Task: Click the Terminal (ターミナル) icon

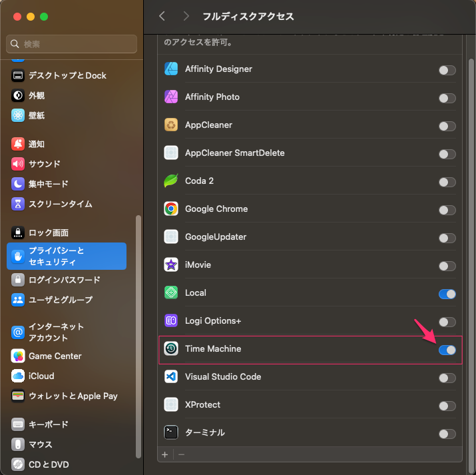Action: (x=171, y=433)
